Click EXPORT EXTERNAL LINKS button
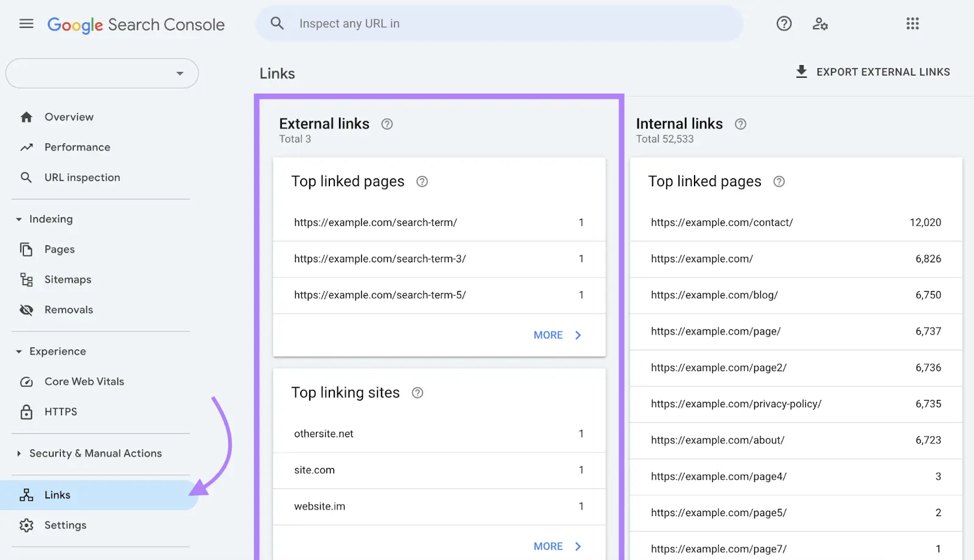Viewport: 974px width, 560px height. click(872, 72)
